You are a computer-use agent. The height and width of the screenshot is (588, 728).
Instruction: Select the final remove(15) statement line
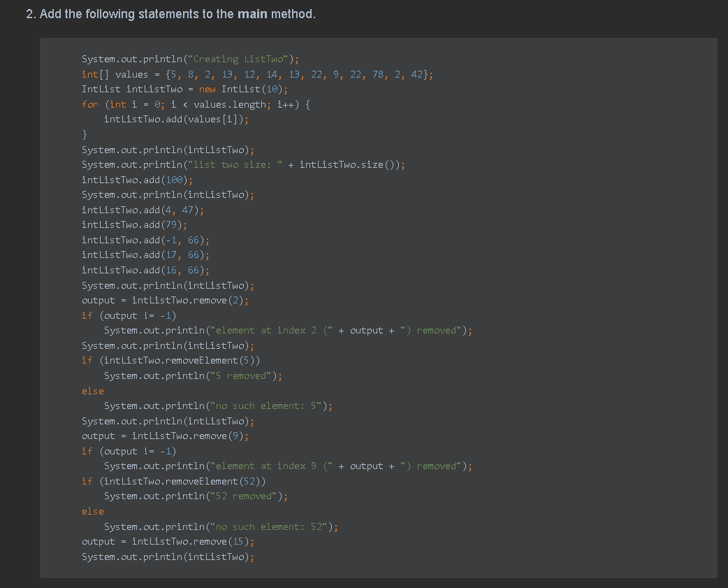point(168,541)
